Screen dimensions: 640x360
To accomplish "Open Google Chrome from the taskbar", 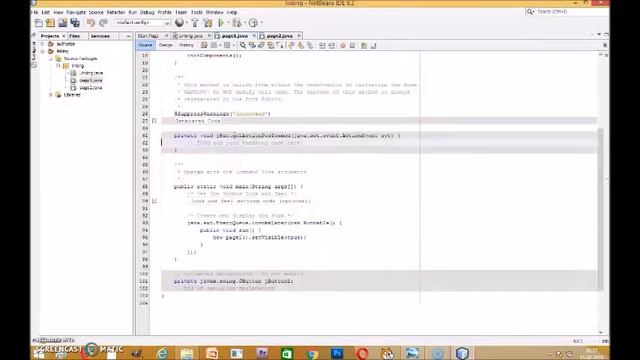I will 313,353.
